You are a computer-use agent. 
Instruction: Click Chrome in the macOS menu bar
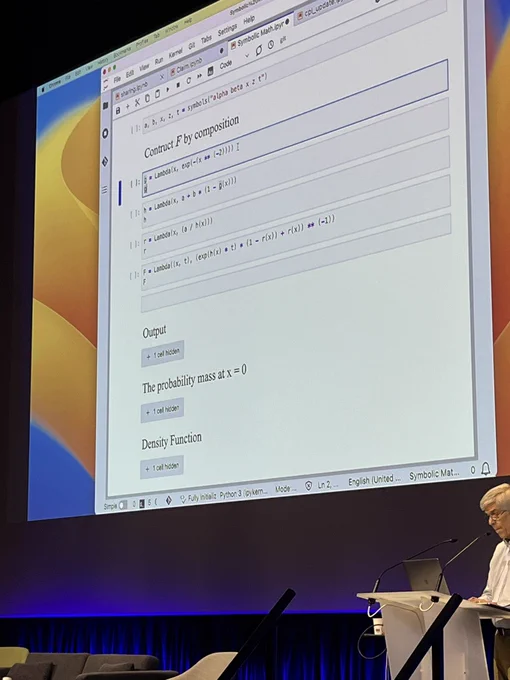pos(56,85)
